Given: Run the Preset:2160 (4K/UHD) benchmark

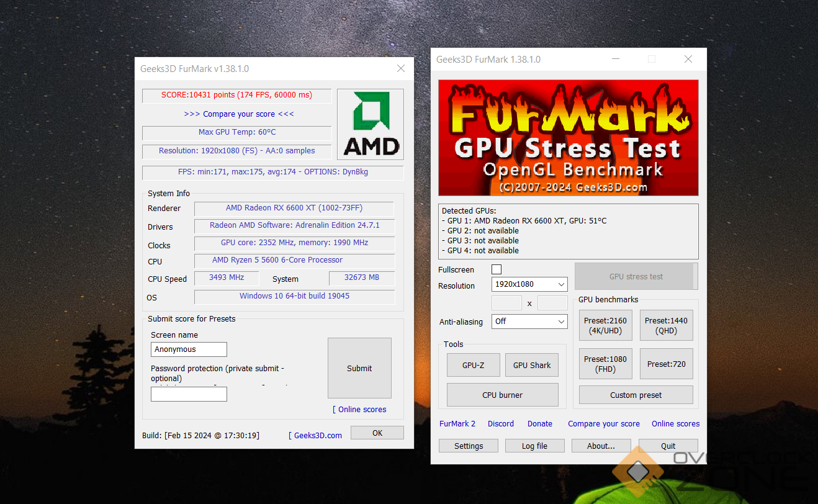Looking at the screenshot, I should [605, 325].
